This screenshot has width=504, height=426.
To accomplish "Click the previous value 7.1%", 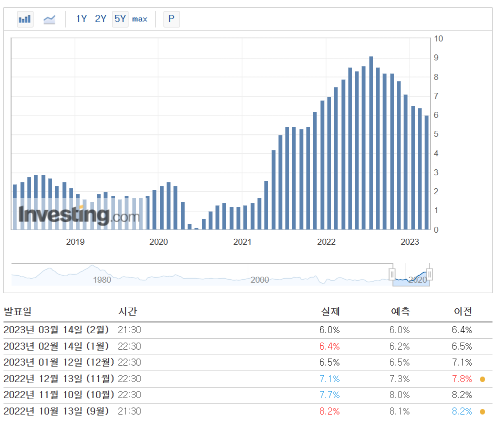I will (x=462, y=363).
